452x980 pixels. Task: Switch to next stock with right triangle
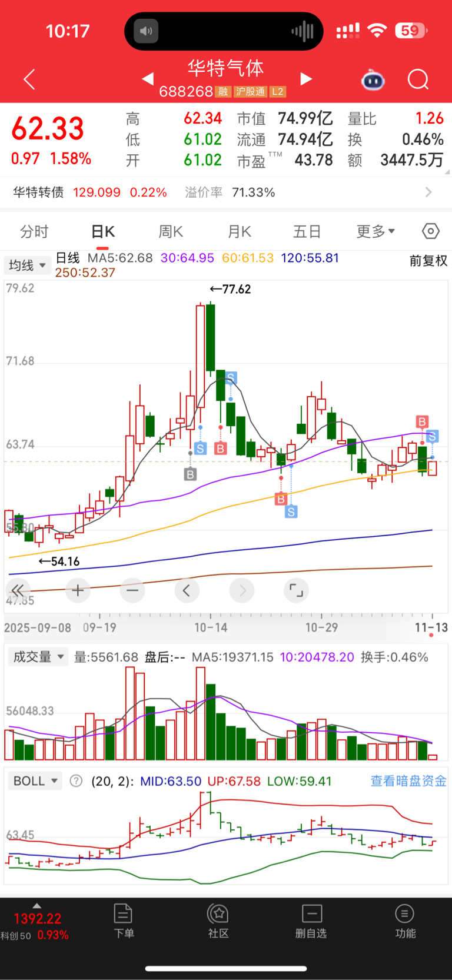306,79
